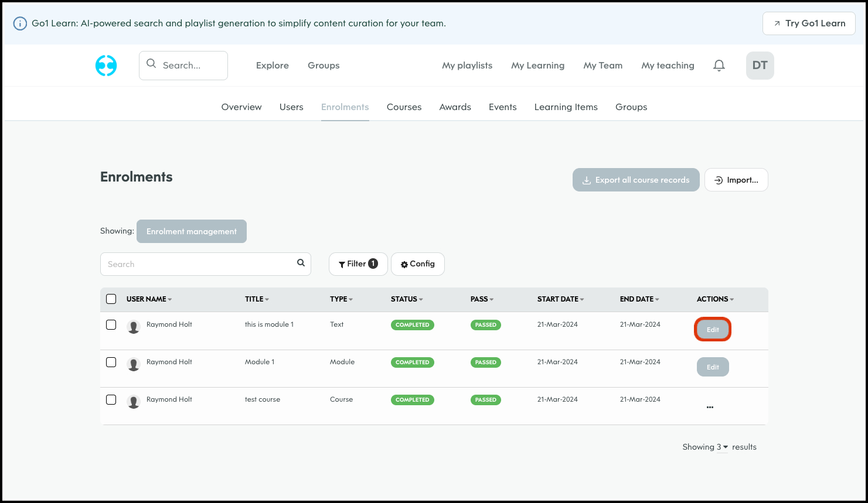Click the magnifier icon in enrolment search
868x503 pixels.
coord(301,263)
